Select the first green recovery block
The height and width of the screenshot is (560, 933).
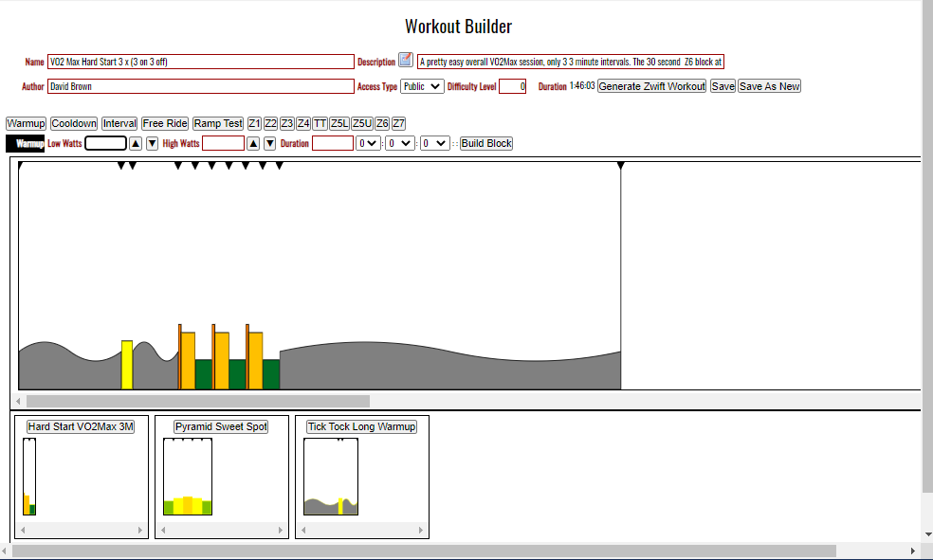(x=203, y=374)
